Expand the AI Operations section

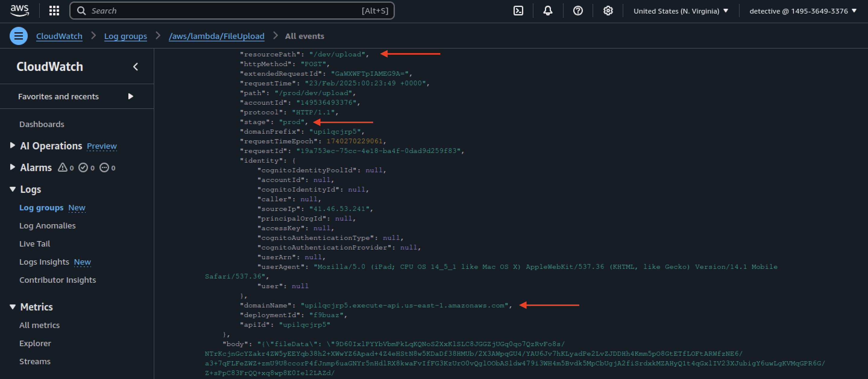pos(12,145)
